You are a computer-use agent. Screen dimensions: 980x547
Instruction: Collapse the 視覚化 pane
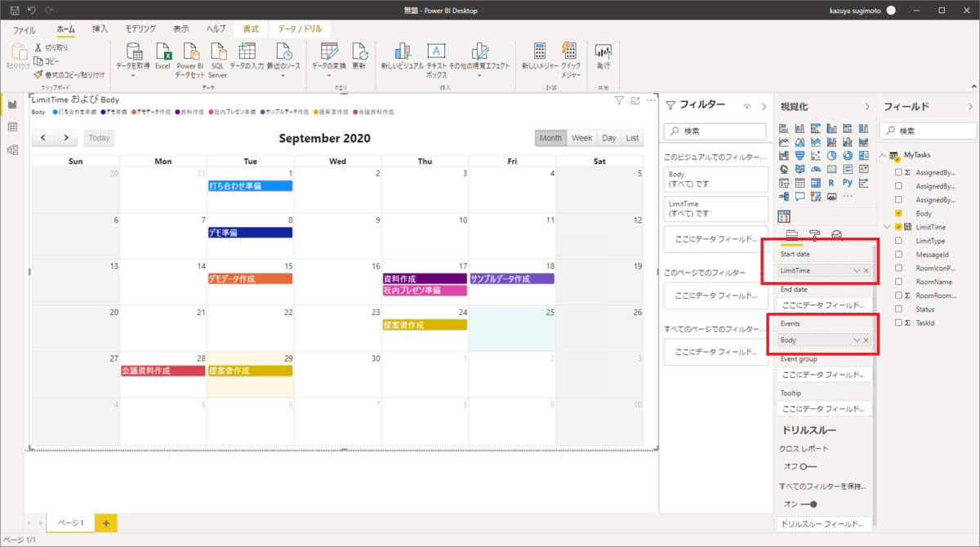click(867, 106)
